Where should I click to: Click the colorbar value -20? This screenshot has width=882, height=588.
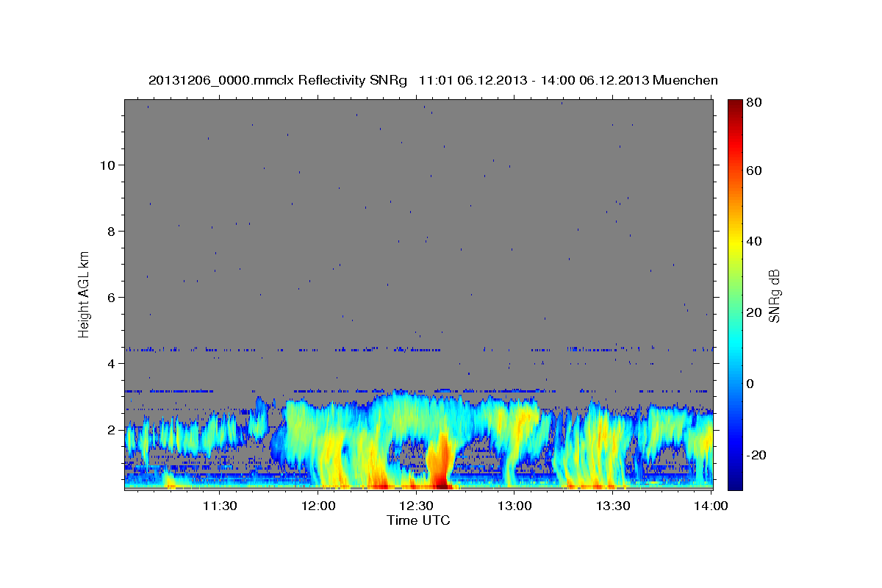755,455
